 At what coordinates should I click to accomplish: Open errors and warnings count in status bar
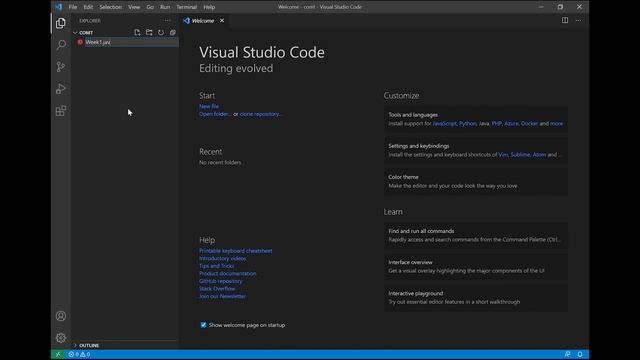79,354
